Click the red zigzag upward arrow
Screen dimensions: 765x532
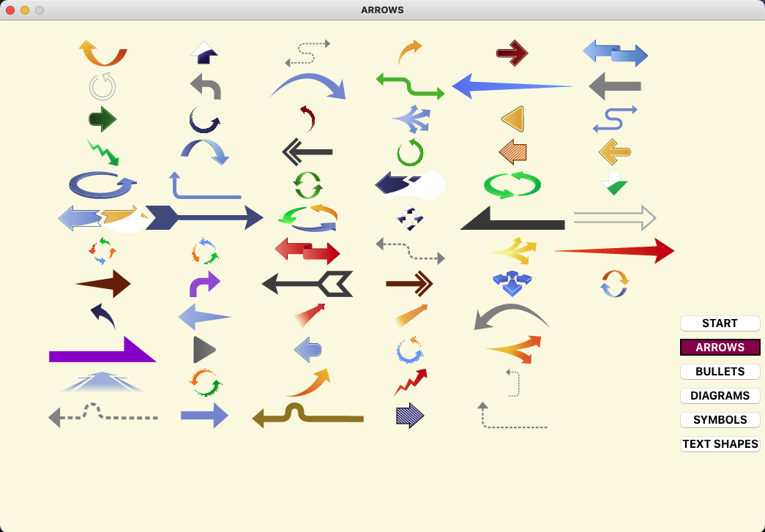[x=410, y=382]
